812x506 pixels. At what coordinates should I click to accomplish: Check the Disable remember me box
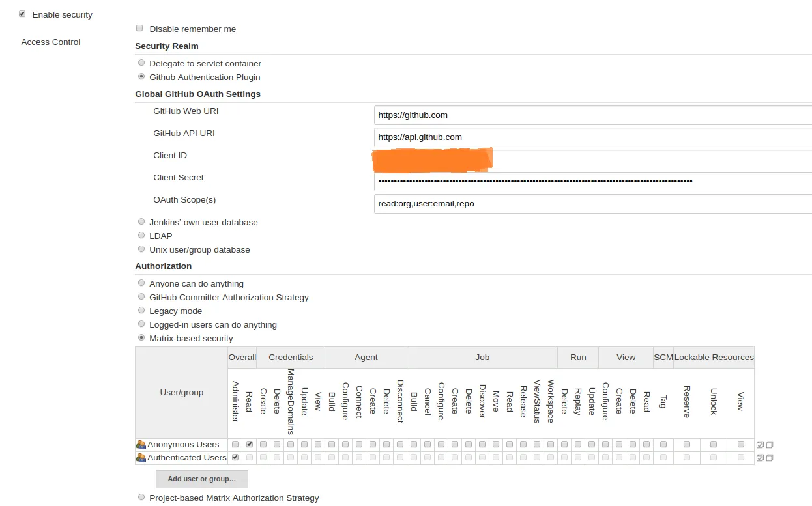click(x=139, y=28)
